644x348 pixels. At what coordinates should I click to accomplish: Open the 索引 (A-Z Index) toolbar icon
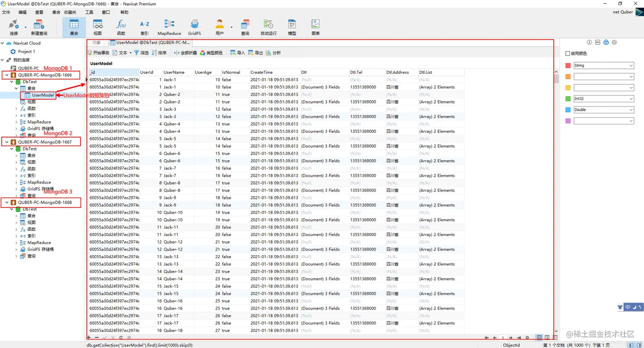tap(144, 27)
